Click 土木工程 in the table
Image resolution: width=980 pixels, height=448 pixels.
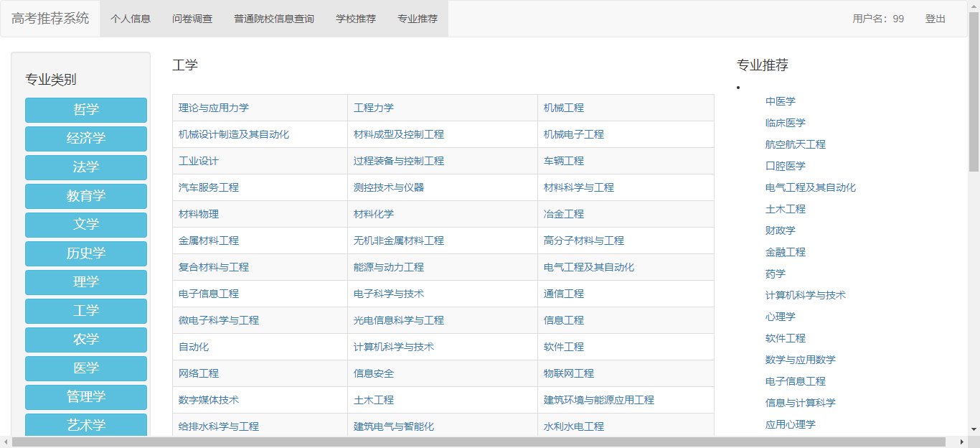[374, 400]
